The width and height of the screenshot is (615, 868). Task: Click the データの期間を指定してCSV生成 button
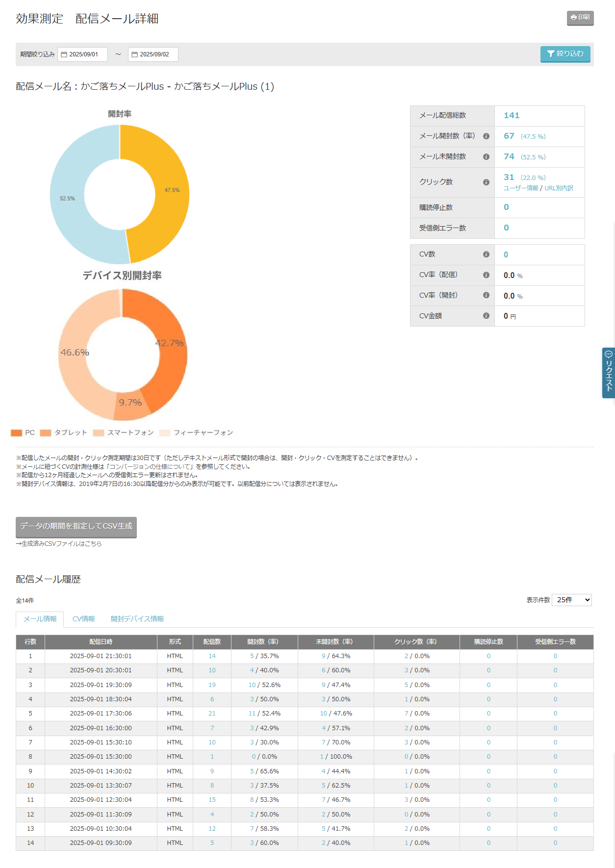click(76, 526)
